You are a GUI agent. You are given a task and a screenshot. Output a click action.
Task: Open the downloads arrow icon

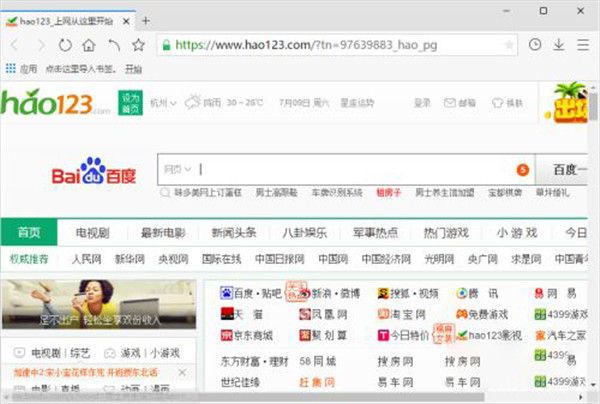click(x=558, y=45)
